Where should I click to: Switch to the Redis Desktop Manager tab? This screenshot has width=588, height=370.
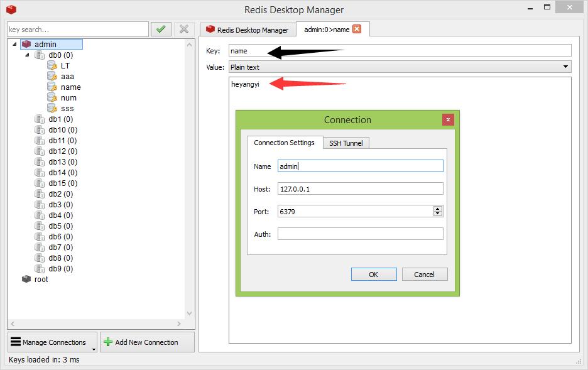[x=248, y=30]
